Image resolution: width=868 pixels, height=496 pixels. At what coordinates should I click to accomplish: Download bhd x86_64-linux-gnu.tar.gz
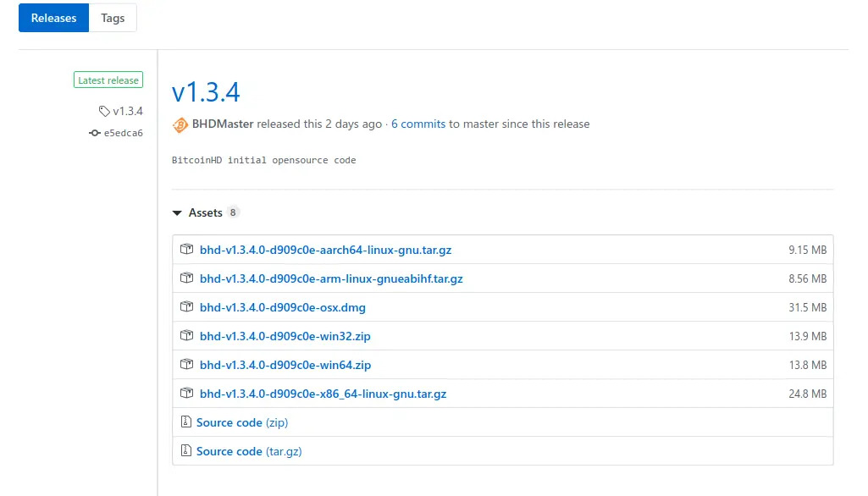tap(323, 394)
